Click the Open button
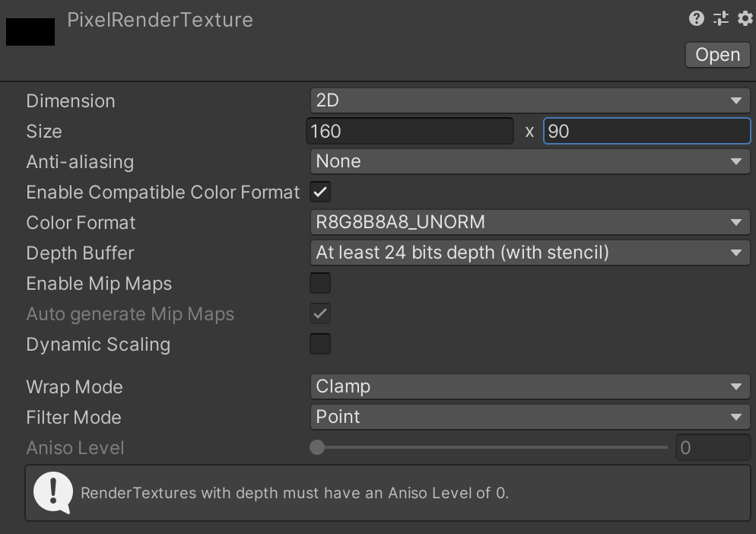This screenshot has height=534, width=756. point(717,55)
